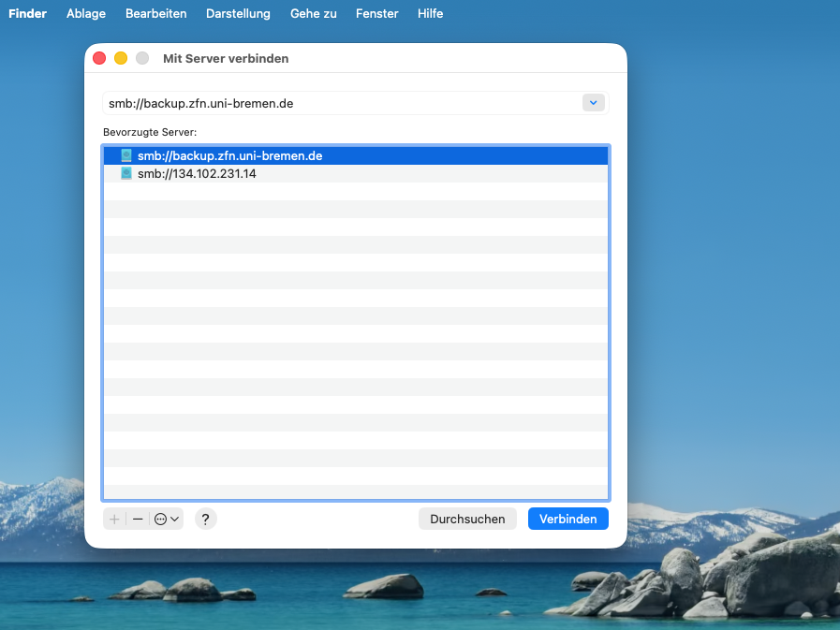This screenshot has width=840, height=630.
Task: Open the ellipsis more-actions menu
Action: 166,519
